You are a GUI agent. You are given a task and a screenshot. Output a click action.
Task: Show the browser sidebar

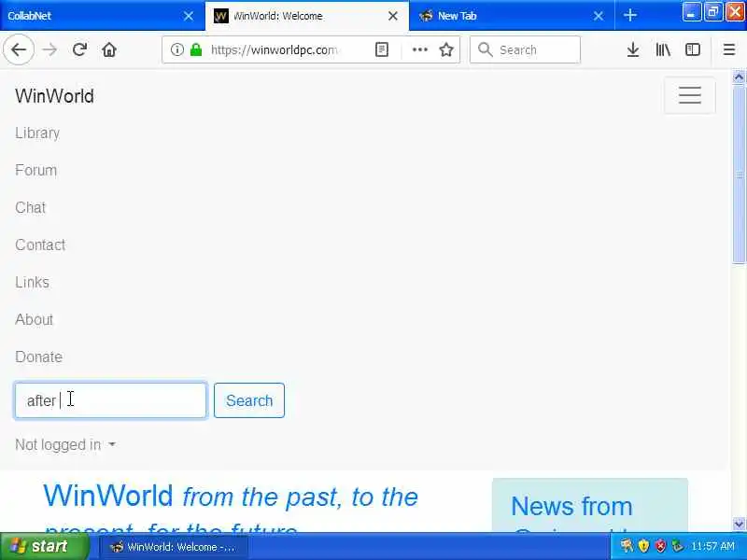tap(692, 49)
